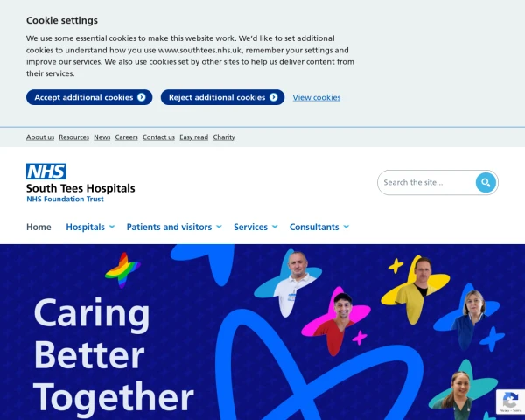
Task: Go to the Home menu item
Action: [38, 227]
